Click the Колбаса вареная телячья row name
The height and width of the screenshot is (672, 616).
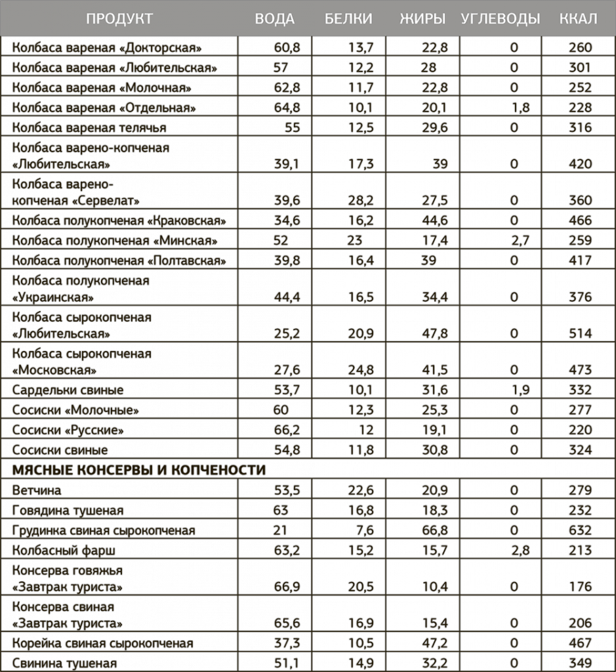[89, 128]
